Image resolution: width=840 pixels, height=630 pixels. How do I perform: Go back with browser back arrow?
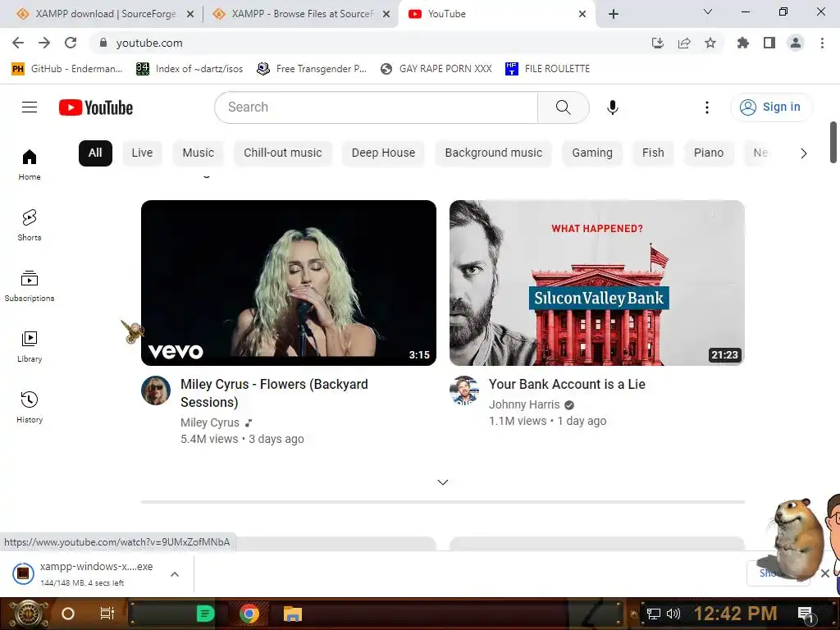tap(18, 43)
